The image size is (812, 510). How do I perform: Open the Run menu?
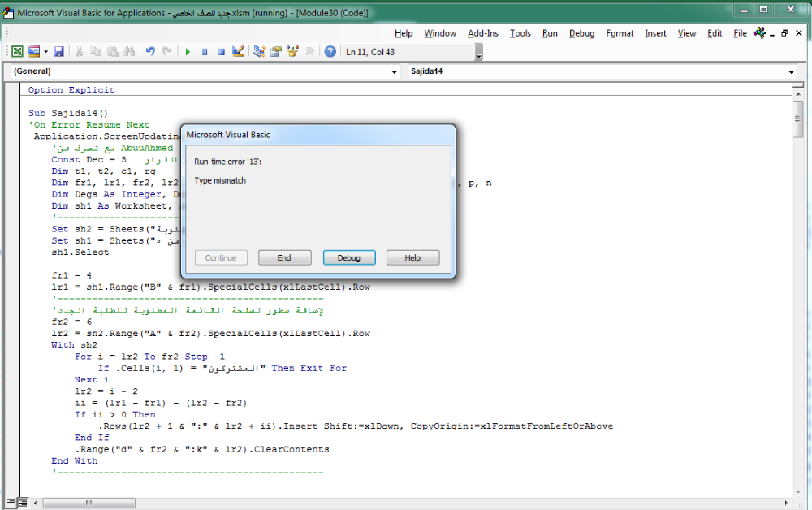pyautogui.click(x=550, y=33)
